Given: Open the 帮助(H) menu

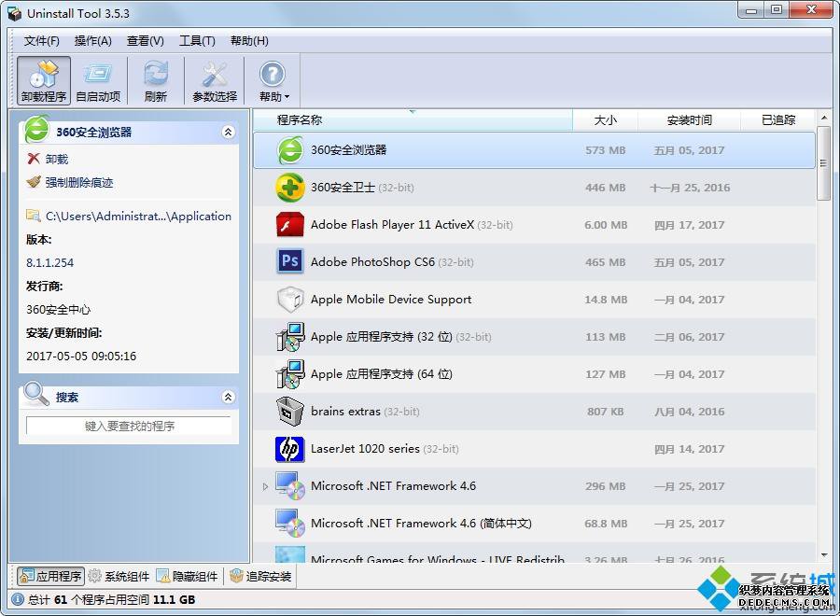Looking at the screenshot, I should click(249, 41).
